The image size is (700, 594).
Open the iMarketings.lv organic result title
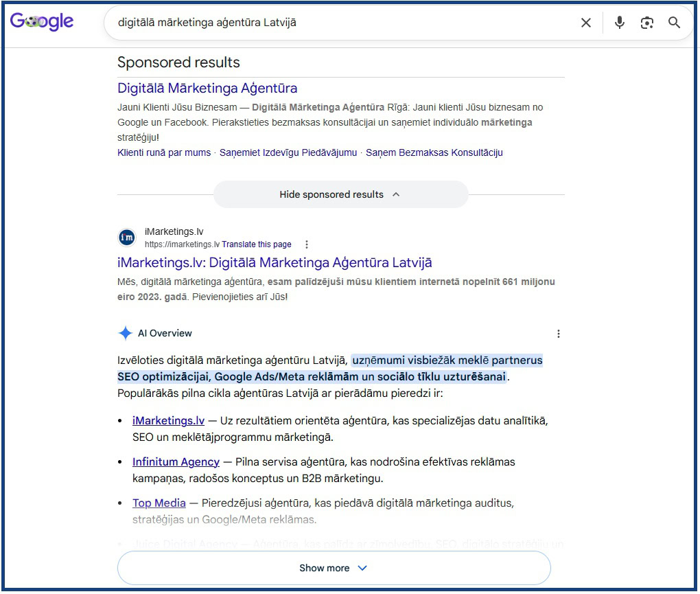click(x=275, y=262)
